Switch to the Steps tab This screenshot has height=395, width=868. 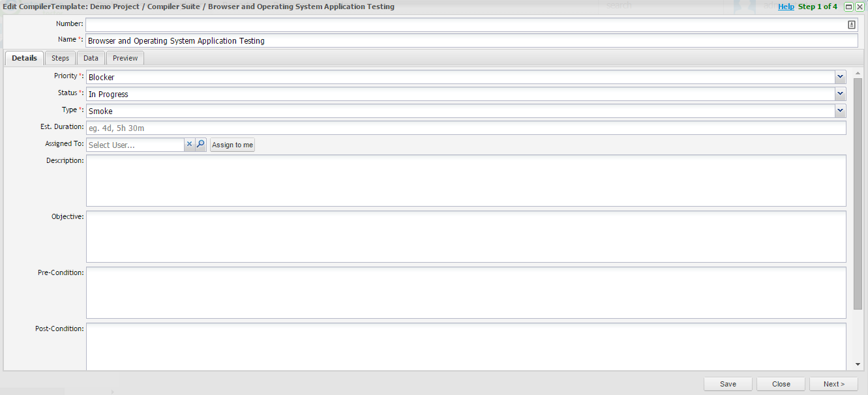pos(60,58)
